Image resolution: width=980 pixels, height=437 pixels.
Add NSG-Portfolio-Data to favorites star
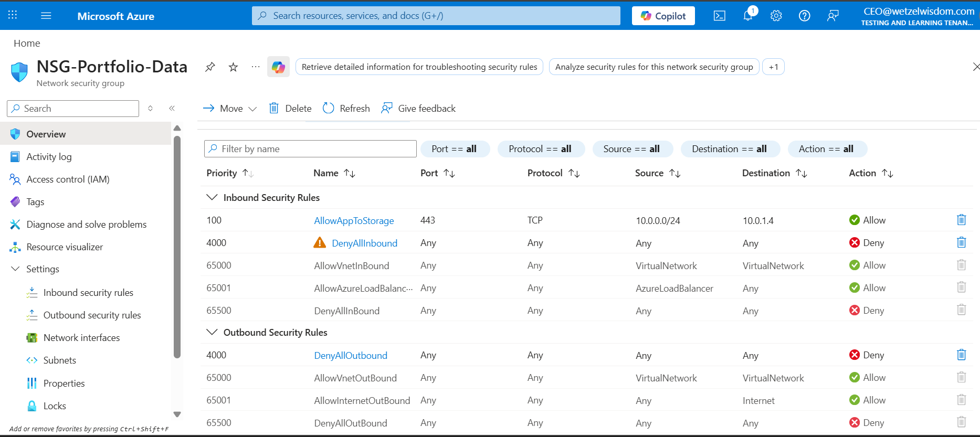(234, 67)
